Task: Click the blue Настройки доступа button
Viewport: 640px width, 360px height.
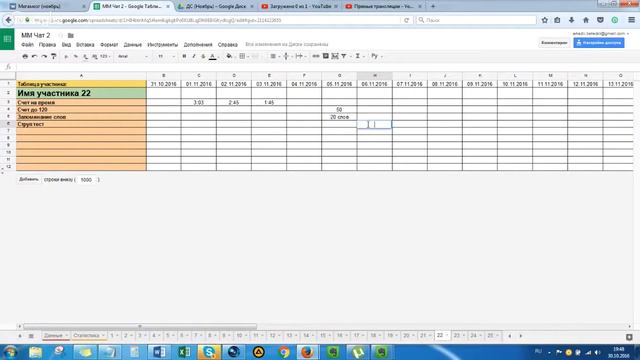Action: coord(599,42)
